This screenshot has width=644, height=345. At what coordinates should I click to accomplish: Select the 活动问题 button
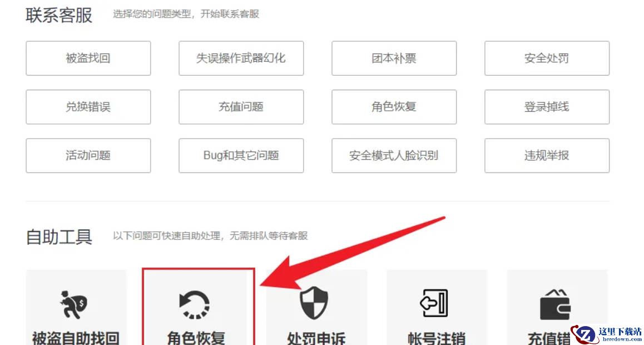coord(88,156)
